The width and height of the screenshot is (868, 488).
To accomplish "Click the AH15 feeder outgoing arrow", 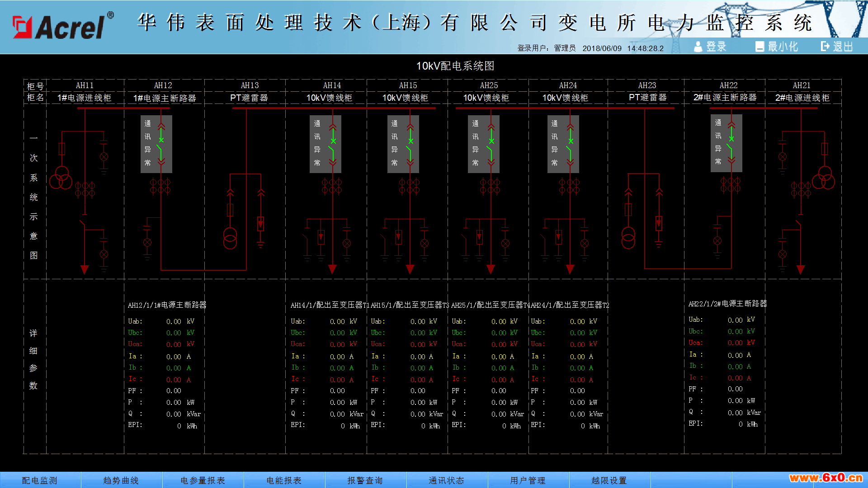I will 410,270.
